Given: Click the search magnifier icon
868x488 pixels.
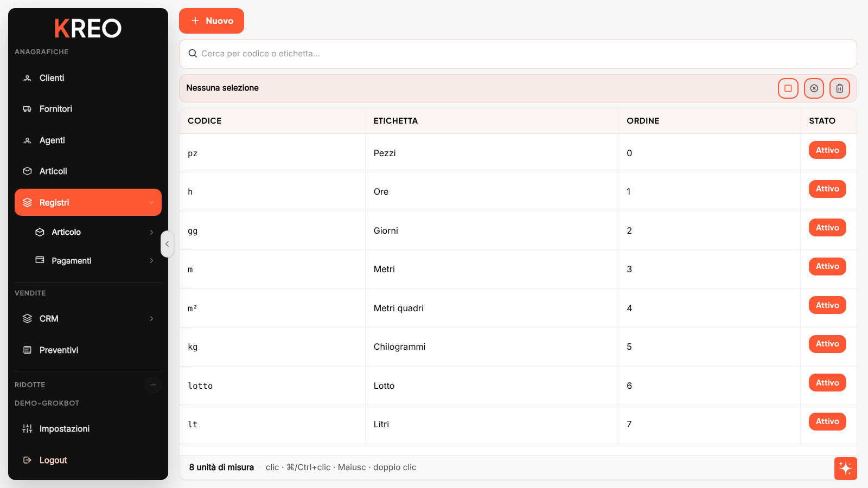Looking at the screenshot, I should (x=193, y=54).
